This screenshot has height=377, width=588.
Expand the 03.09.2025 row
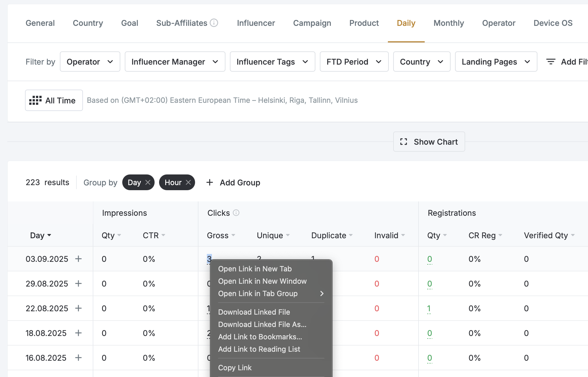(78, 259)
